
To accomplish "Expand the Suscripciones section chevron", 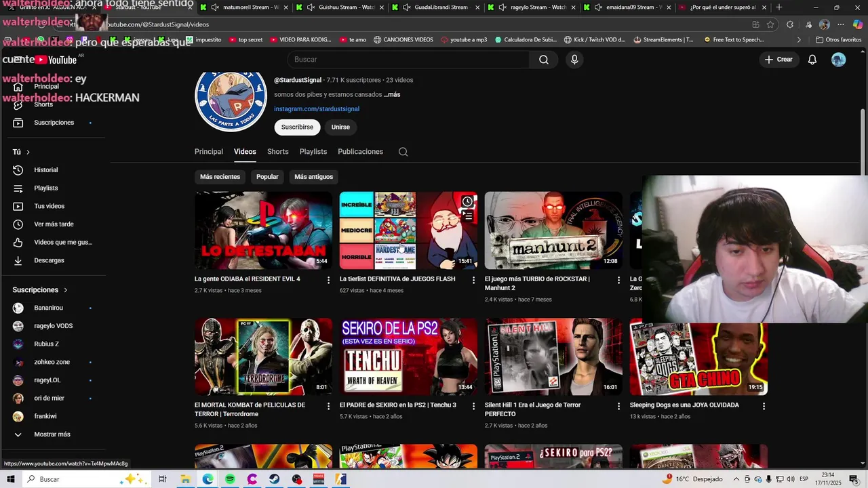I will 66,290.
